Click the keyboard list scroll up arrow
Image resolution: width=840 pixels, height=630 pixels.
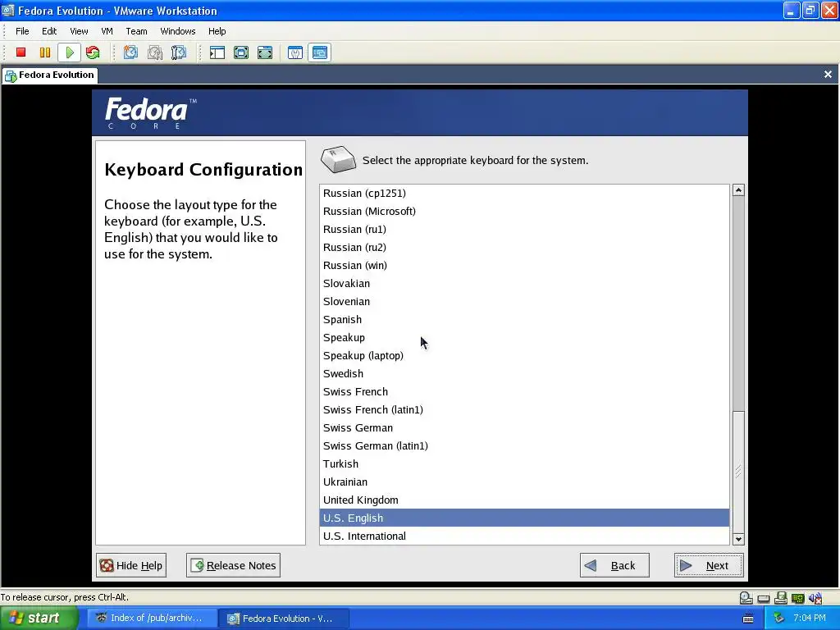coord(738,190)
